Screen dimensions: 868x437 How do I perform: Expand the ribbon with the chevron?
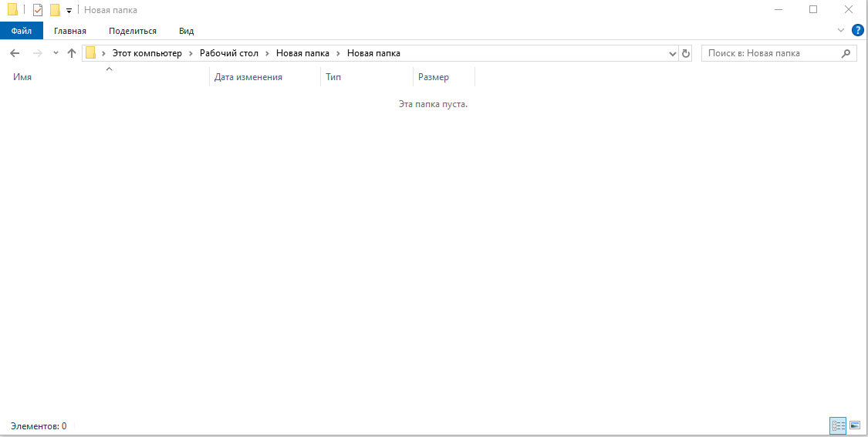841,30
